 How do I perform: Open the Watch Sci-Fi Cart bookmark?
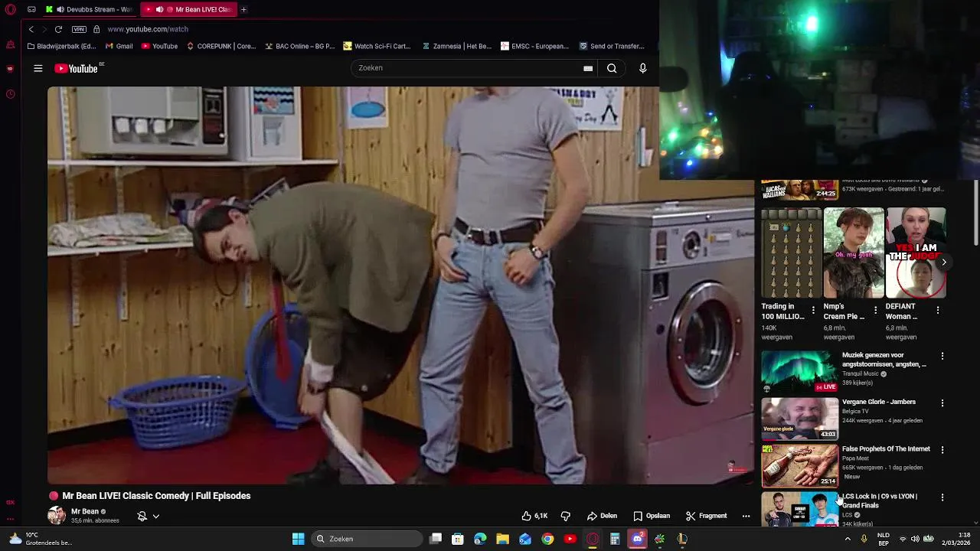[377, 46]
